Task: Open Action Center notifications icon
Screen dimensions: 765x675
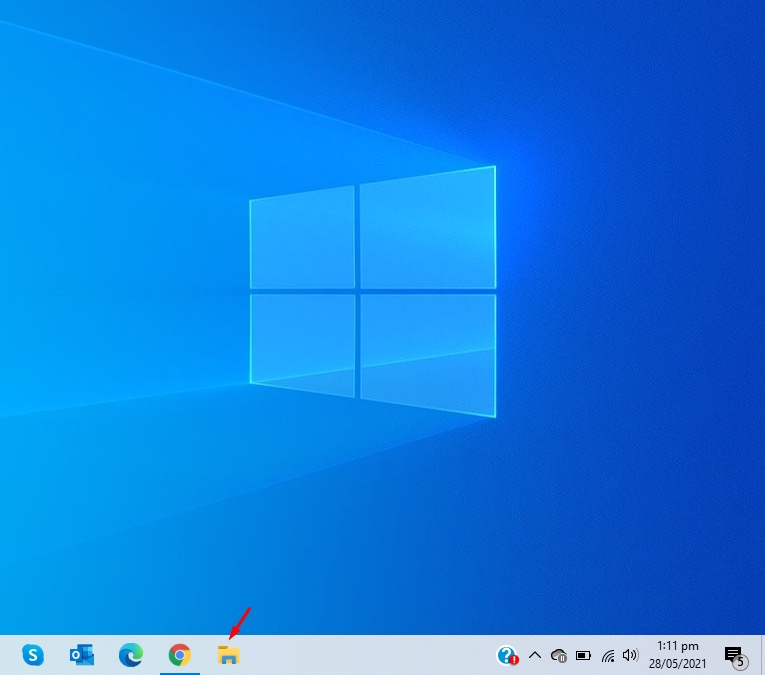Action: coord(735,656)
